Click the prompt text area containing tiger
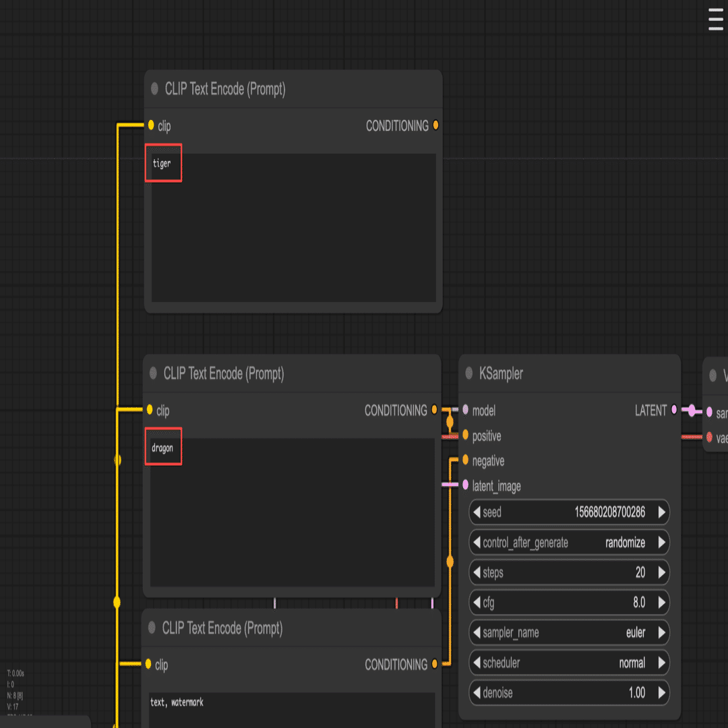Screen dimensions: 728x728 [x=293, y=228]
